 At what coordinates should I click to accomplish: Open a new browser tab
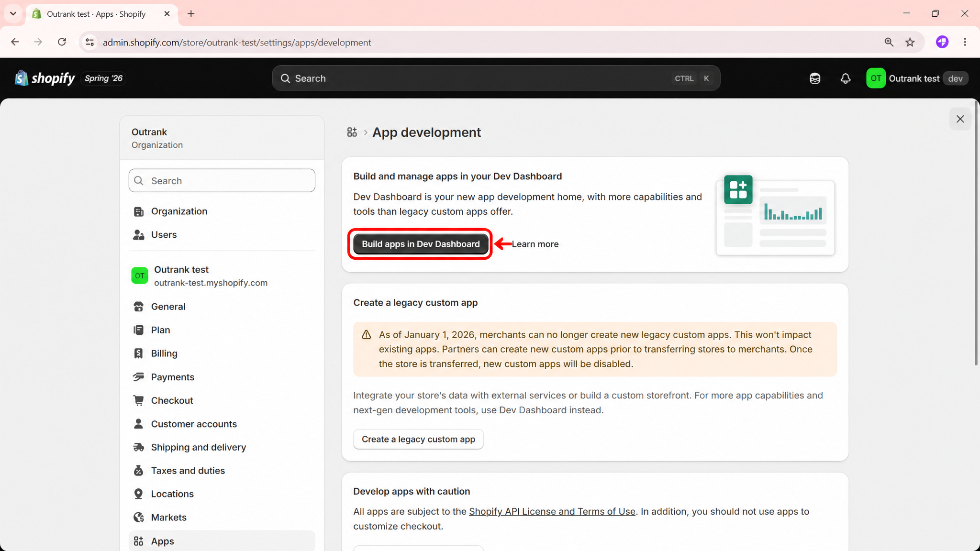tap(191, 14)
